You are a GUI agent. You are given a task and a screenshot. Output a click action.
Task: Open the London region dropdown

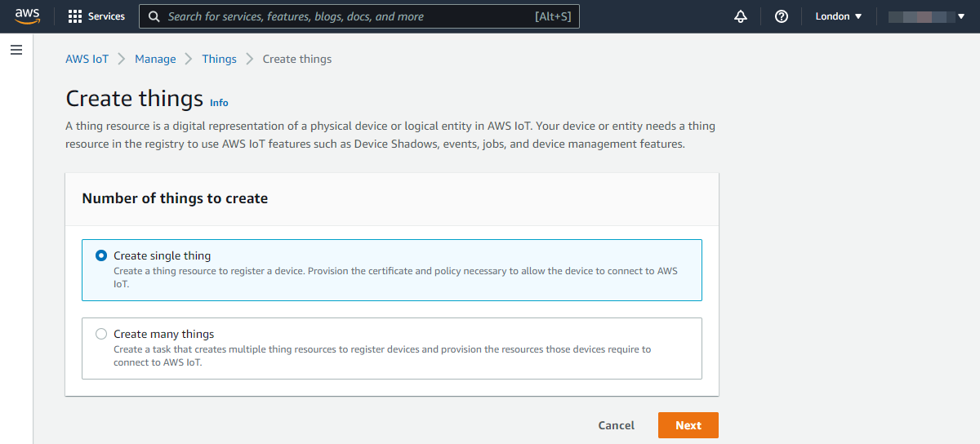839,16
